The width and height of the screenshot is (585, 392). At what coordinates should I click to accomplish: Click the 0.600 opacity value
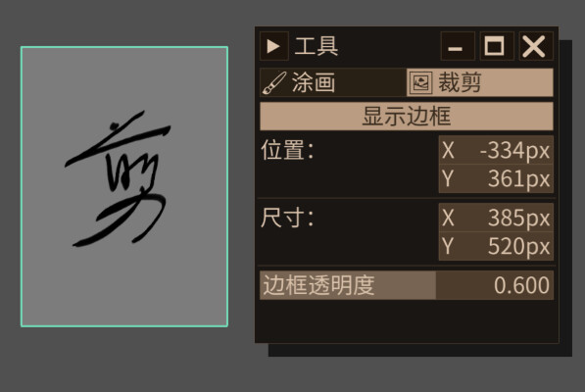click(521, 286)
